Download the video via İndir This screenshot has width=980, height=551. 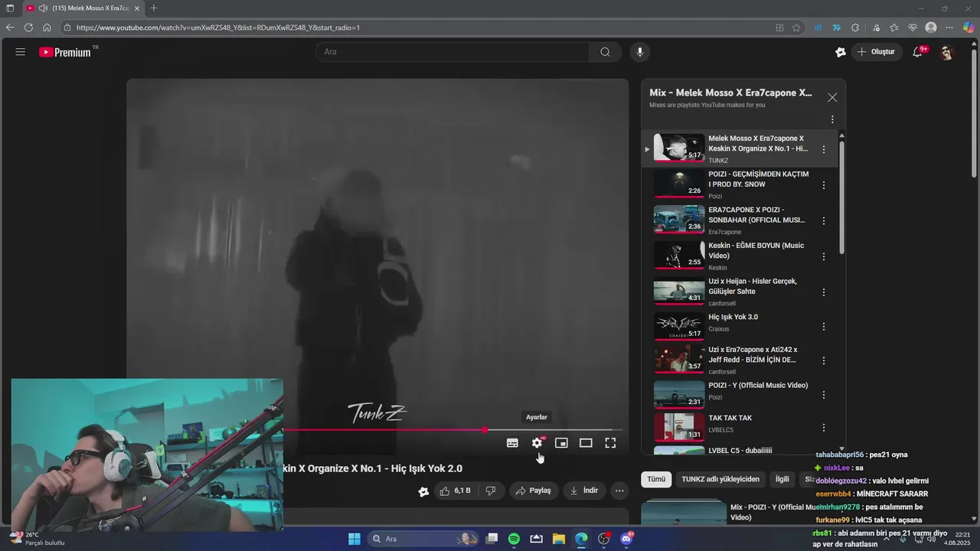click(x=584, y=491)
